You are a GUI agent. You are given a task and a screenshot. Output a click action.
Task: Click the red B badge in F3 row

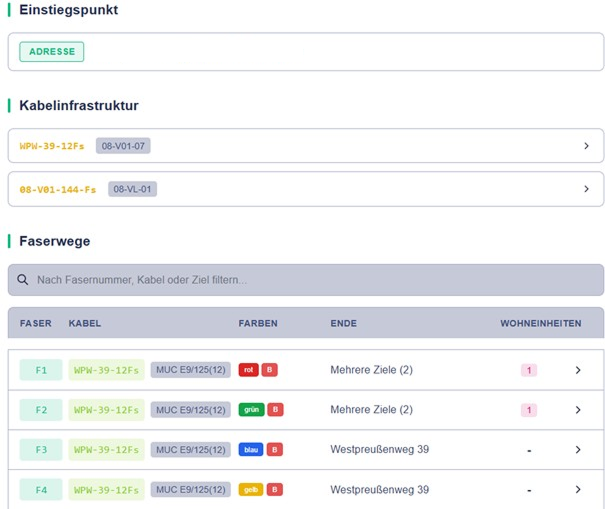click(x=275, y=450)
